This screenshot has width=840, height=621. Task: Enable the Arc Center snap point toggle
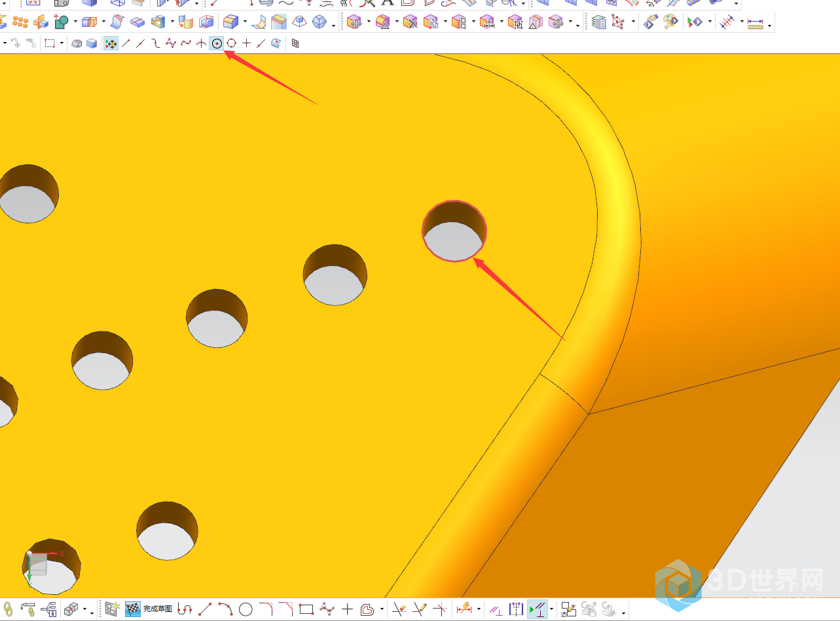[x=217, y=44]
